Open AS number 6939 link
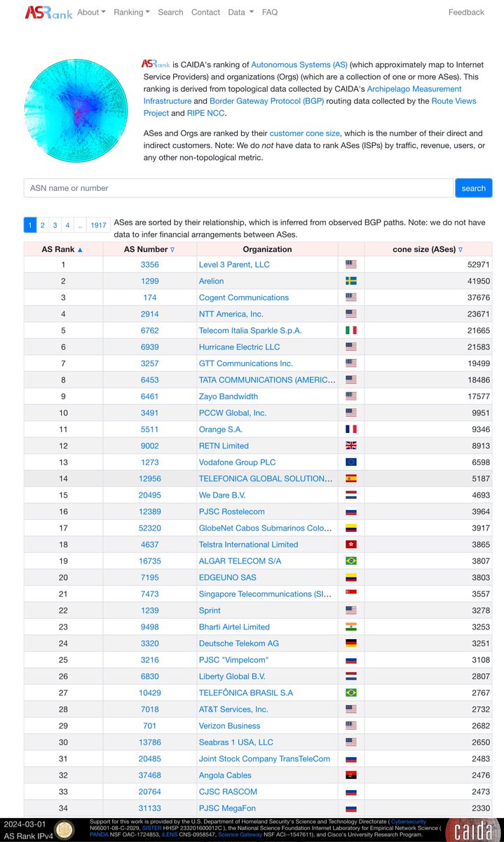Viewport: 504px width, 842px height. pos(149,347)
